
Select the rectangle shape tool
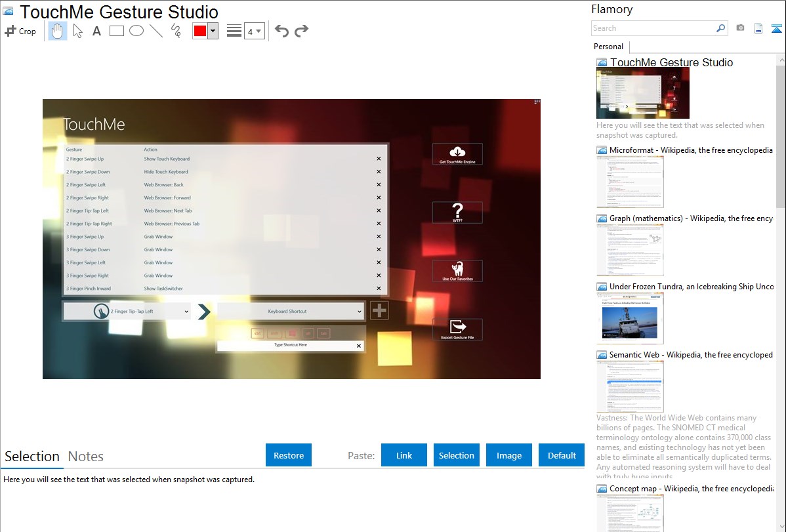[x=117, y=31]
